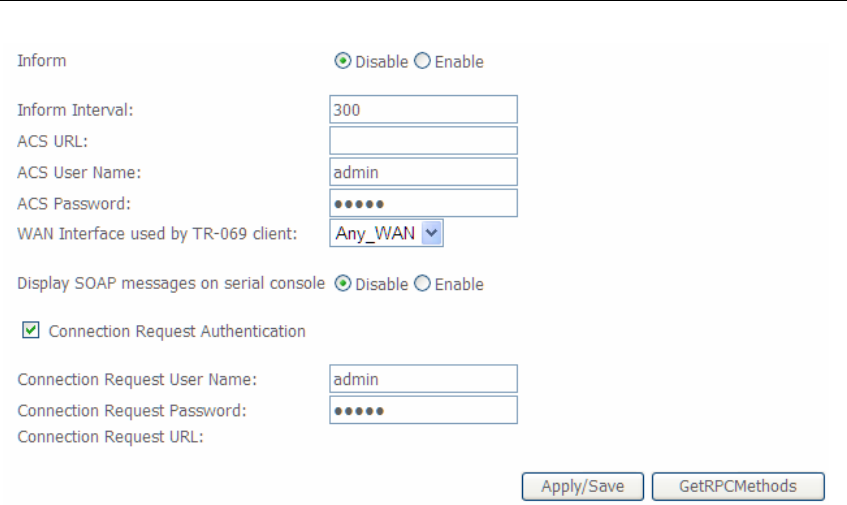Select Disable for the Inform option
The width and height of the screenshot is (847, 505).
(x=342, y=62)
